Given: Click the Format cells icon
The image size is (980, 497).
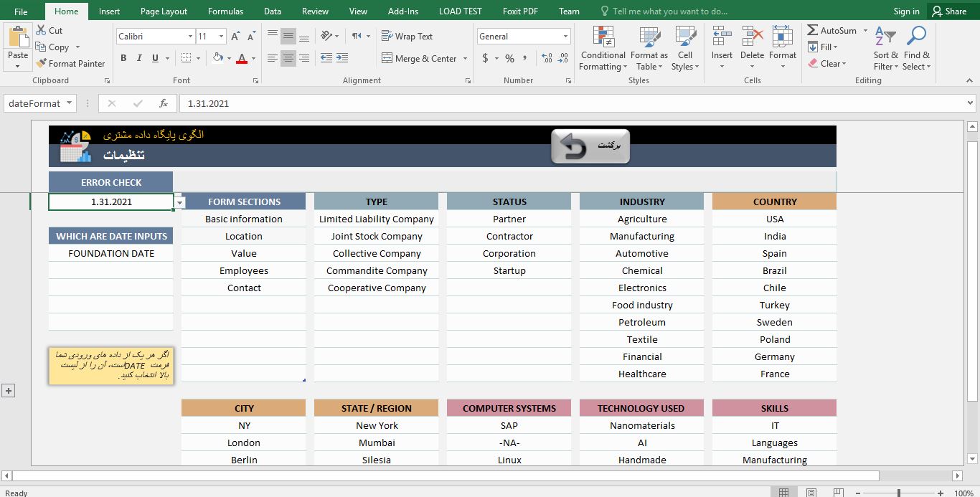Looking at the screenshot, I should (782, 37).
